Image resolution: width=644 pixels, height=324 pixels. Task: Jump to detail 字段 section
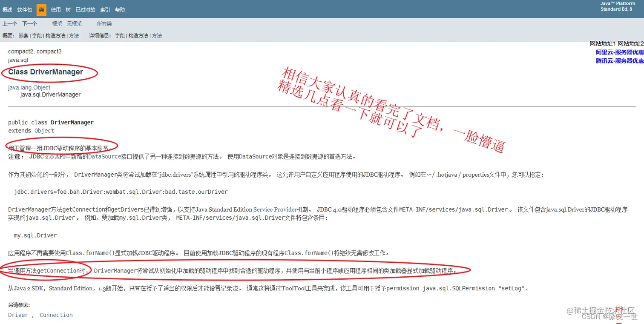120,36
